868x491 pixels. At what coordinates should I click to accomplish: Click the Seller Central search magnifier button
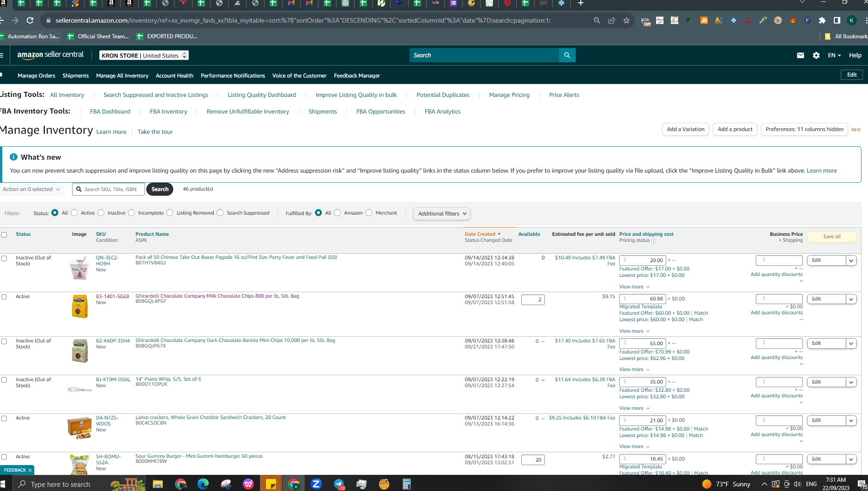pos(567,55)
